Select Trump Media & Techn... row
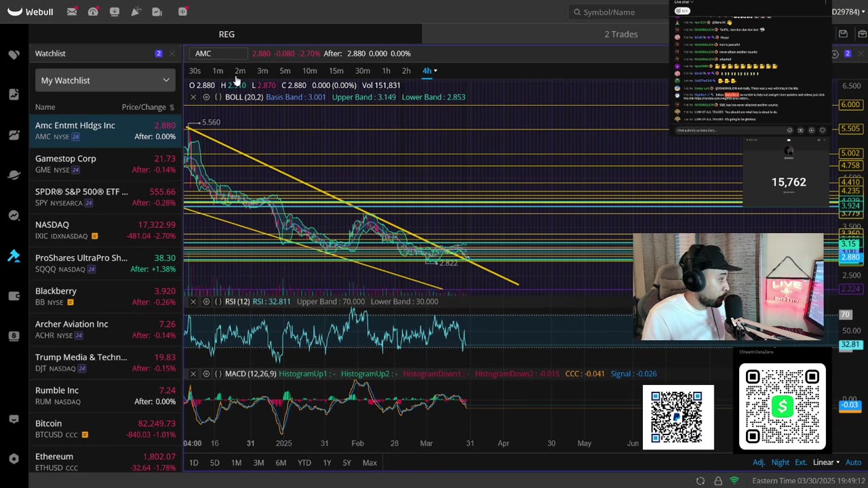 click(x=105, y=363)
